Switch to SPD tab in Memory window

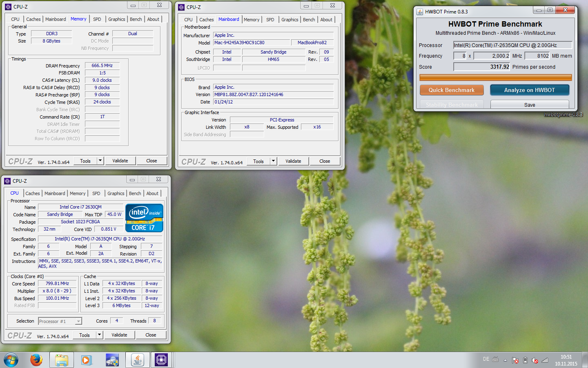97,19
